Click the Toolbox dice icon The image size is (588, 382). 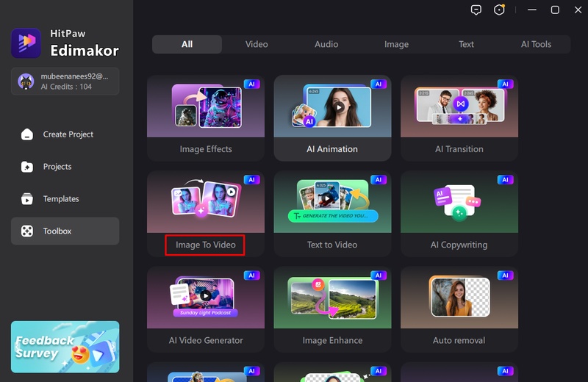pyautogui.click(x=27, y=231)
